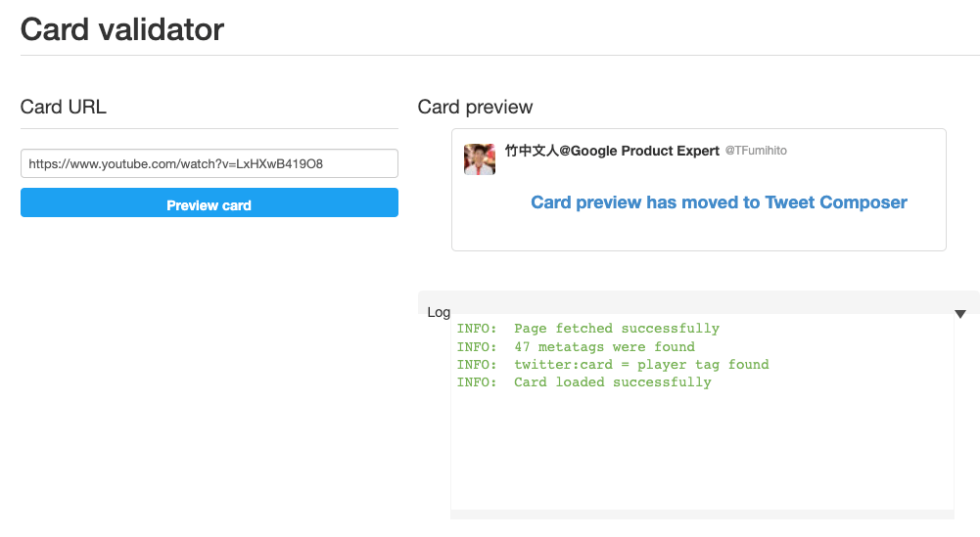
Task: Open the Card preview has moved to Tweet Composer link
Action: 719,202
